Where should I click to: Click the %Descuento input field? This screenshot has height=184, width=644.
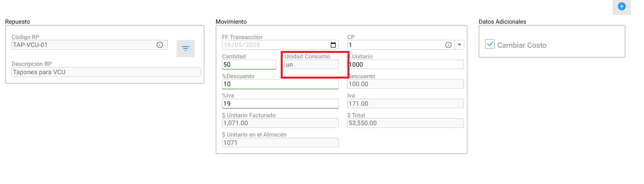point(280,84)
